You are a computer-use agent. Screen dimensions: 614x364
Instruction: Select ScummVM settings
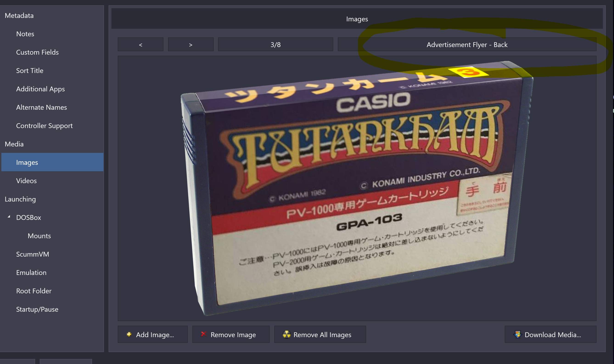pyautogui.click(x=33, y=254)
